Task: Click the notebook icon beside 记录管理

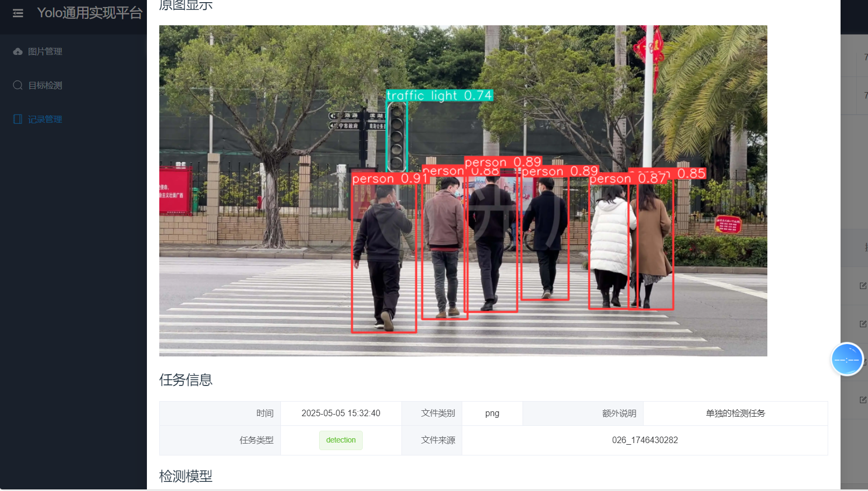Action: (18, 119)
